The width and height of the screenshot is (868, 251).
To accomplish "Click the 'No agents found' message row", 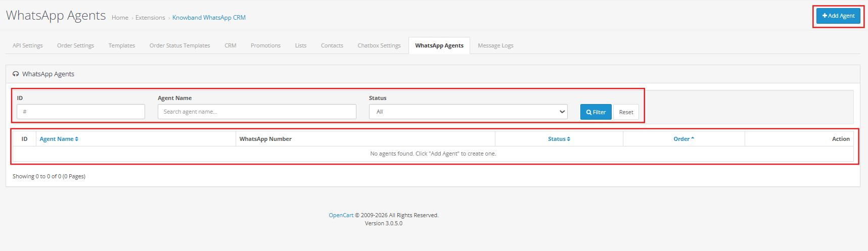I will tap(433, 154).
